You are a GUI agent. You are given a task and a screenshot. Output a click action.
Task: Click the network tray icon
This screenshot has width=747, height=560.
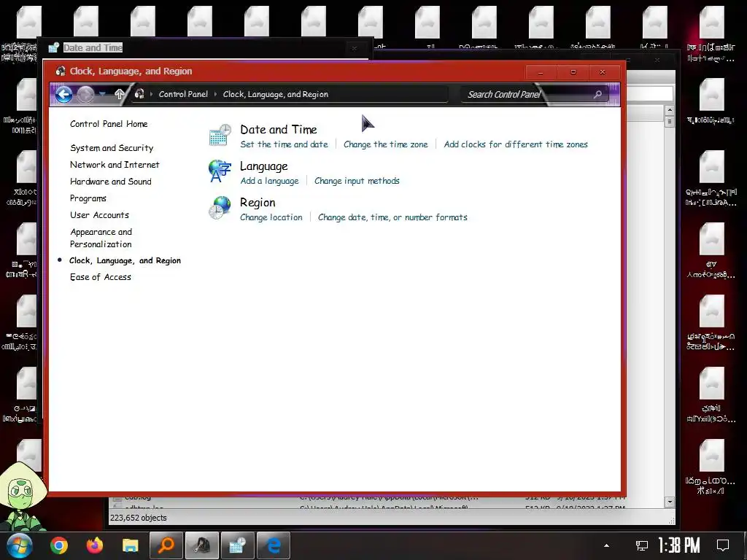point(642,545)
